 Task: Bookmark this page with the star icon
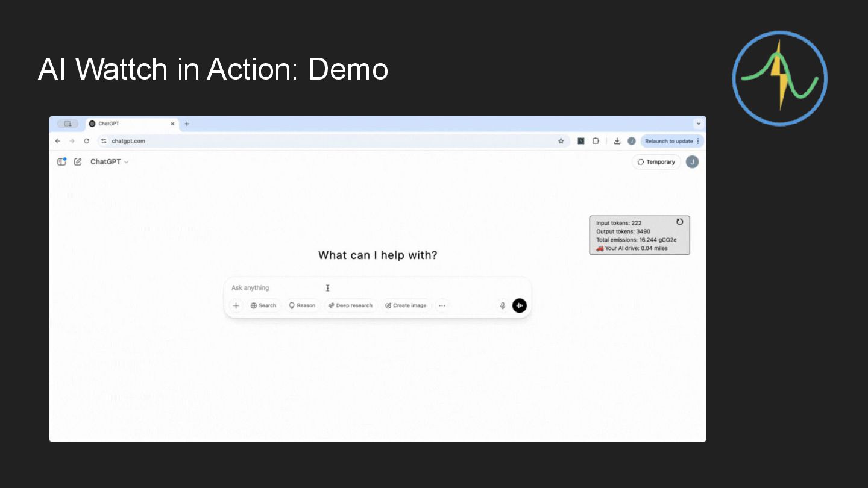pyautogui.click(x=561, y=141)
